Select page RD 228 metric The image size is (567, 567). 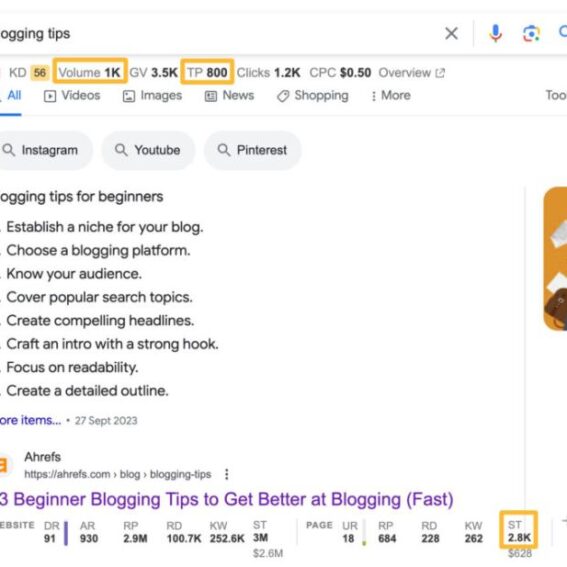point(430,532)
